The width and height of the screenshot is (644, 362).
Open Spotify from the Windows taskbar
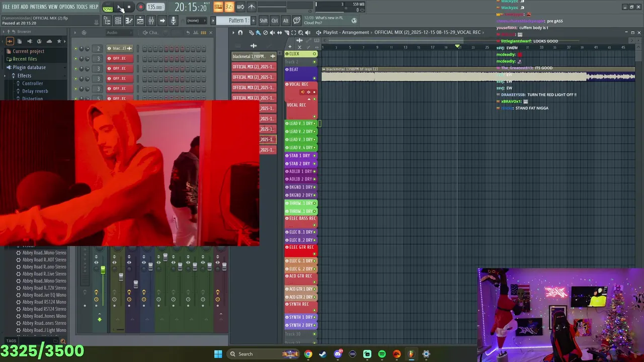tap(382, 354)
